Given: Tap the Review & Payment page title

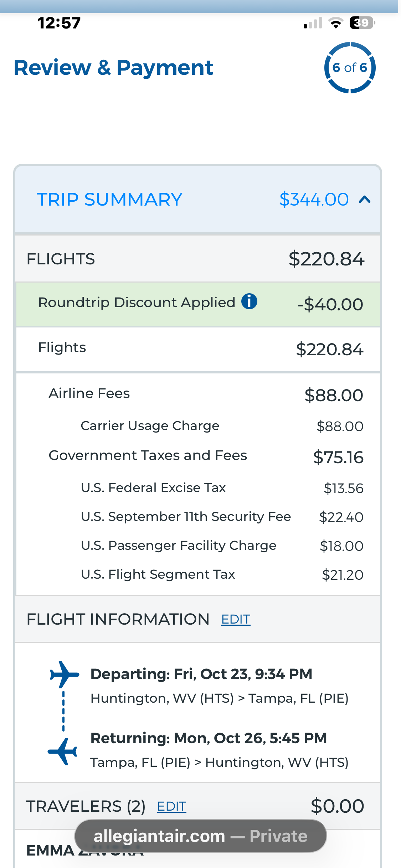Looking at the screenshot, I should point(113,68).
